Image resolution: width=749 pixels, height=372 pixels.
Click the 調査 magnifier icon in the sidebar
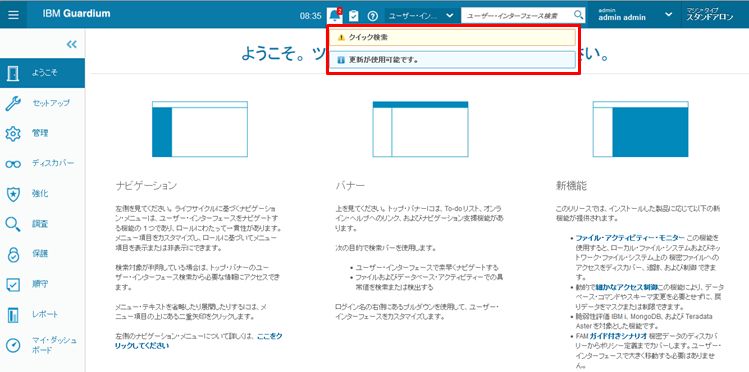pyautogui.click(x=13, y=224)
